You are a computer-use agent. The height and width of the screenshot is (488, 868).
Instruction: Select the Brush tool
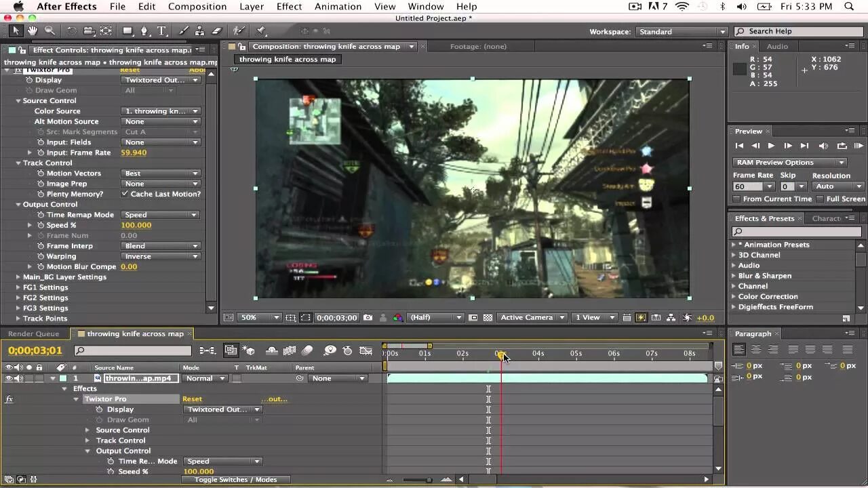tap(184, 31)
